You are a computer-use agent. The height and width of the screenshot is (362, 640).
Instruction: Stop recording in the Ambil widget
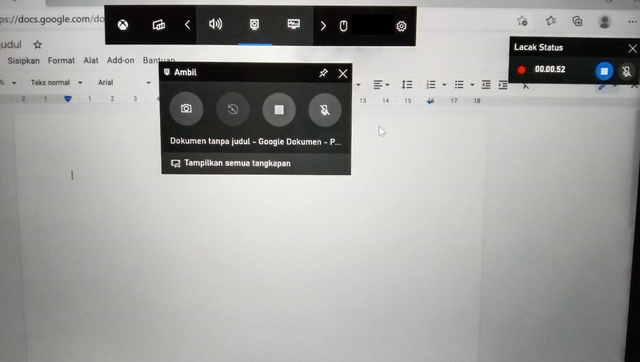[x=279, y=109]
